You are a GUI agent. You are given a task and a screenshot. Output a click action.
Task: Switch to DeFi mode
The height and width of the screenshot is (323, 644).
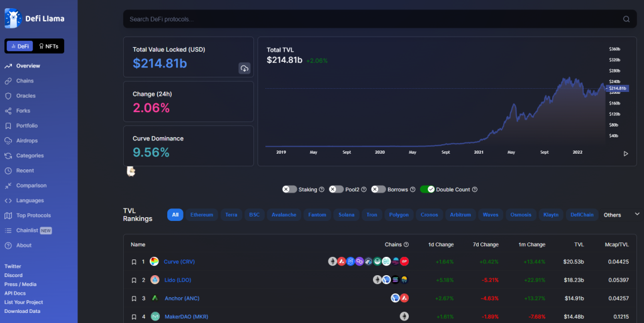pyautogui.click(x=19, y=46)
